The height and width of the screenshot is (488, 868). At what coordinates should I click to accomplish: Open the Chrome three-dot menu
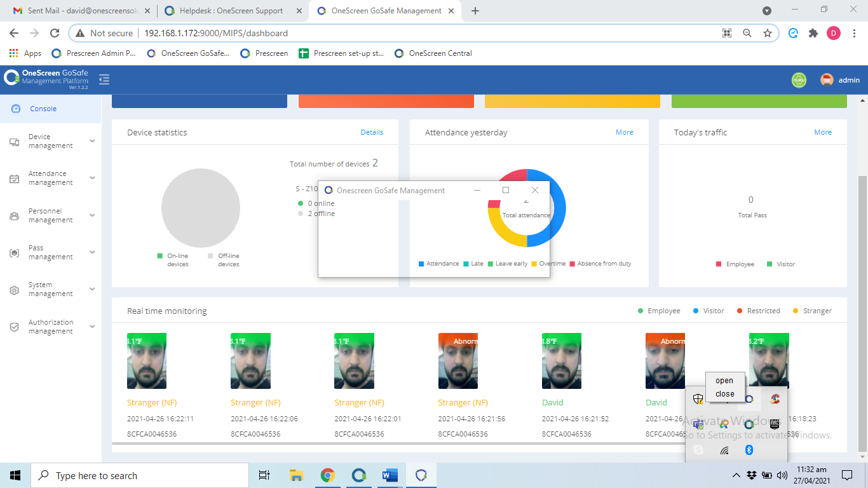[x=854, y=33]
